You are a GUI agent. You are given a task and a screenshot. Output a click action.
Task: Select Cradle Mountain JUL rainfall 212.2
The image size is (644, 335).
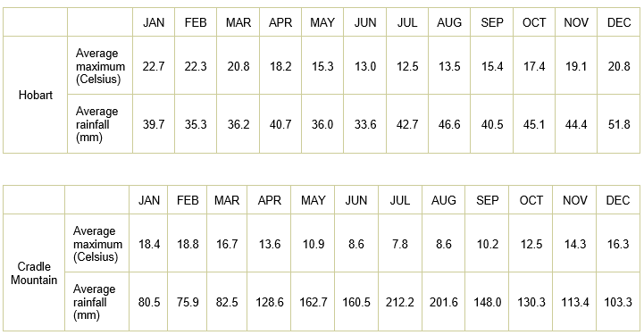400,302
